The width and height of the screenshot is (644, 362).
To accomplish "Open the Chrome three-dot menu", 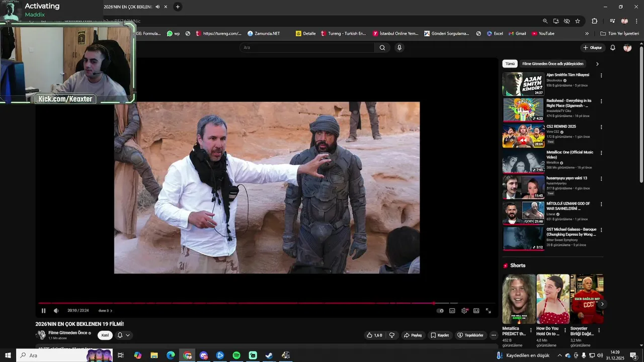I will (x=637, y=21).
